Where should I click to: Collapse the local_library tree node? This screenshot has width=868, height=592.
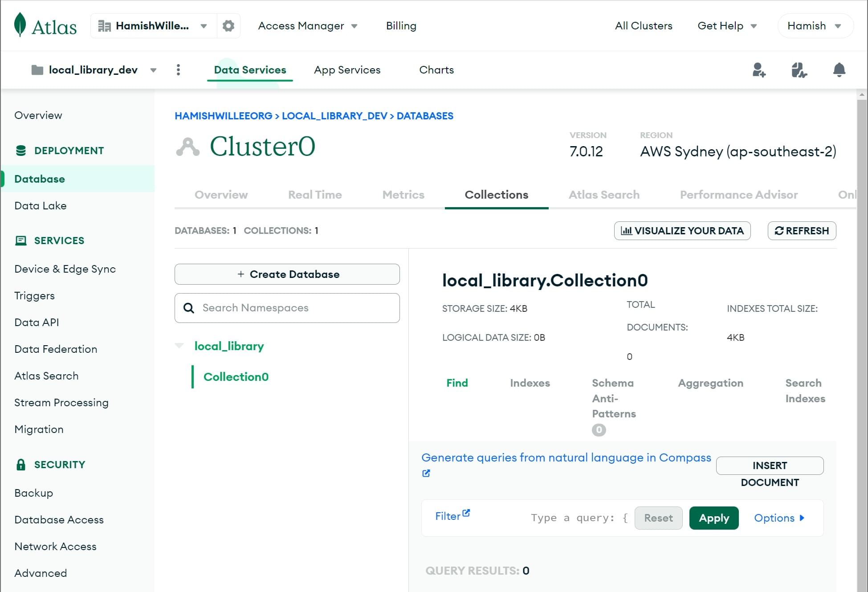pos(179,346)
